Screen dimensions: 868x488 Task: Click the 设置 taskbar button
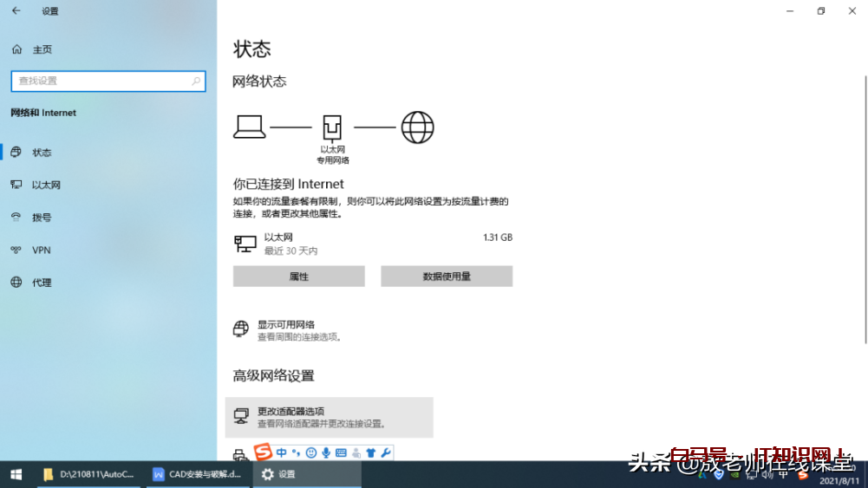click(307, 474)
